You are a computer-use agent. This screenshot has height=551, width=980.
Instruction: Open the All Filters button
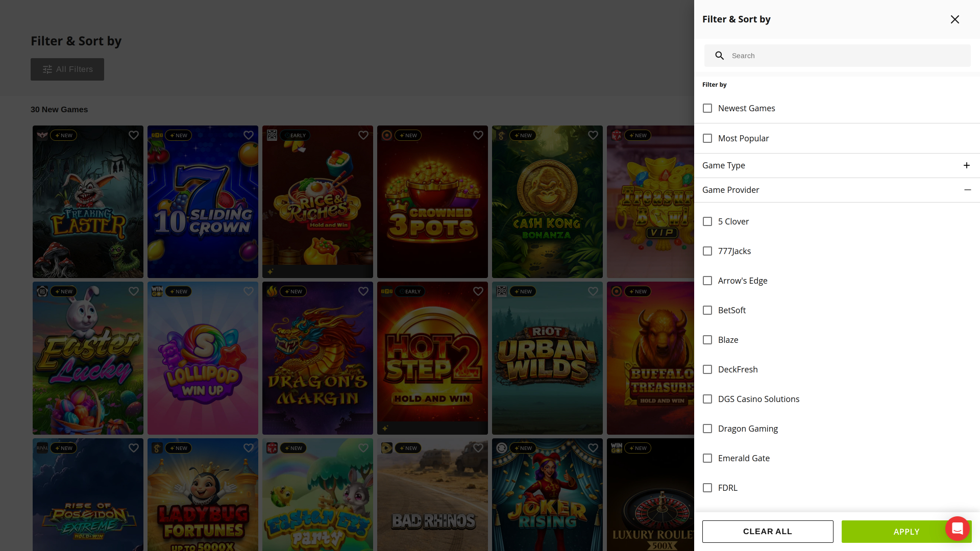pyautogui.click(x=67, y=69)
